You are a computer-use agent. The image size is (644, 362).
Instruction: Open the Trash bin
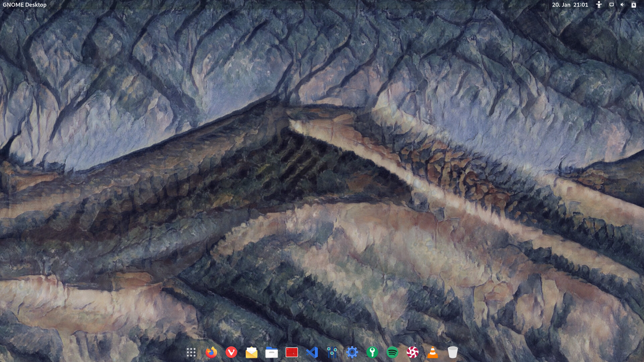pyautogui.click(x=452, y=352)
